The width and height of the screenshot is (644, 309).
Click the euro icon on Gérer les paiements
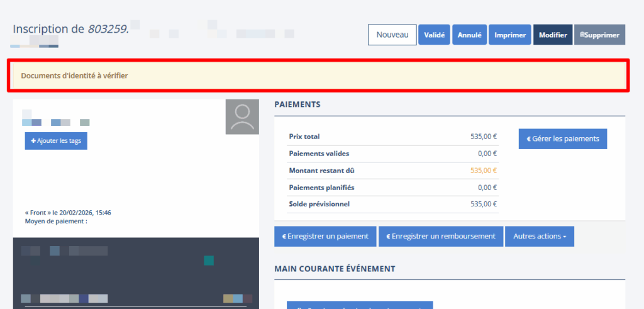[528, 139]
